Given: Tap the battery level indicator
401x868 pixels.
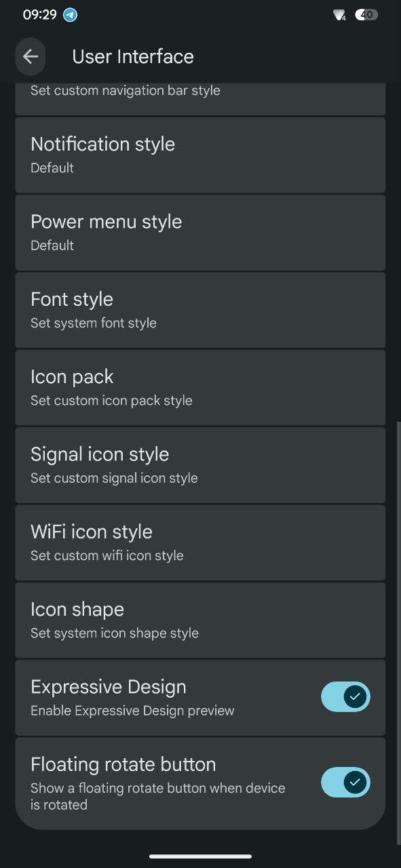Looking at the screenshot, I should pos(366,15).
